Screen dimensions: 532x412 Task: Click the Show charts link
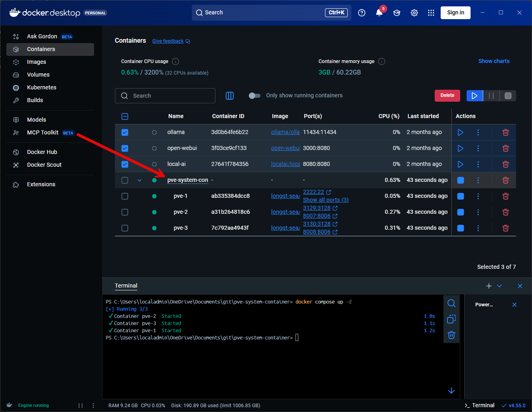click(x=494, y=61)
